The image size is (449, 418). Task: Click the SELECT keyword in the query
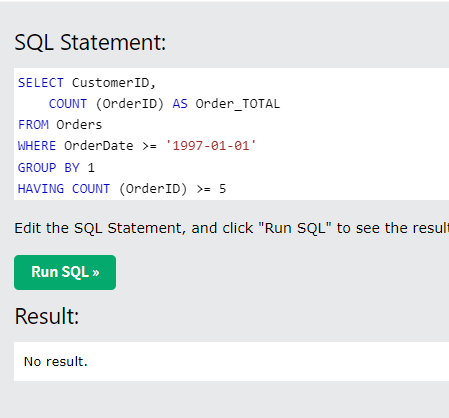pos(41,83)
